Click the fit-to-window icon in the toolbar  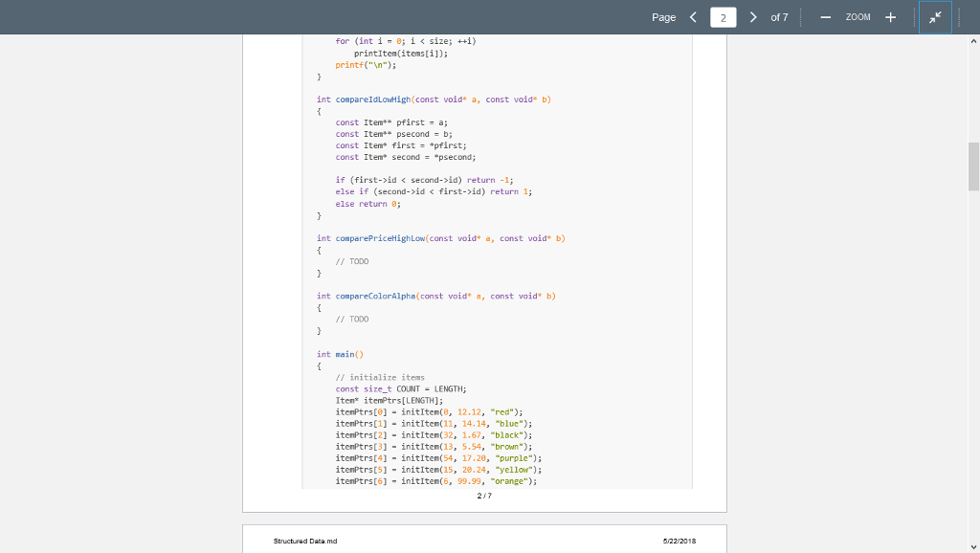click(935, 16)
